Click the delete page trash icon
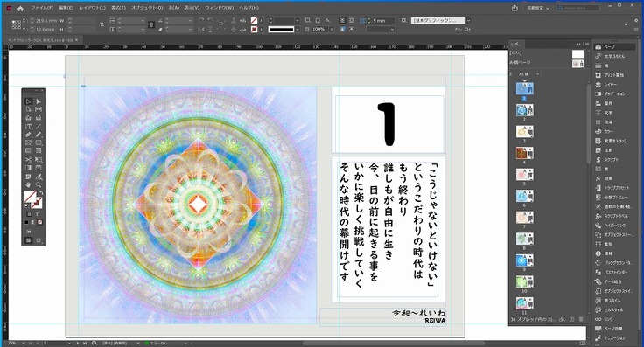Viewport: 644px width, 347px height. 581,319
